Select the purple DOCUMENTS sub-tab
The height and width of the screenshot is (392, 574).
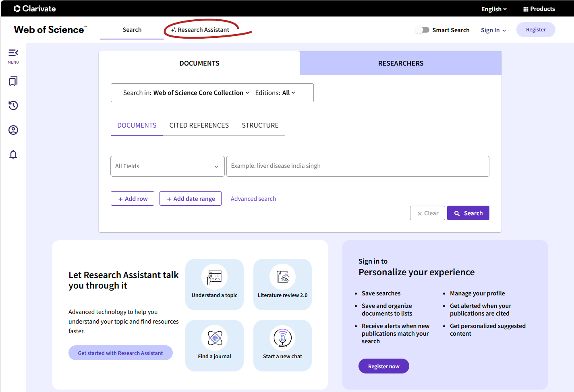tap(137, 125)
